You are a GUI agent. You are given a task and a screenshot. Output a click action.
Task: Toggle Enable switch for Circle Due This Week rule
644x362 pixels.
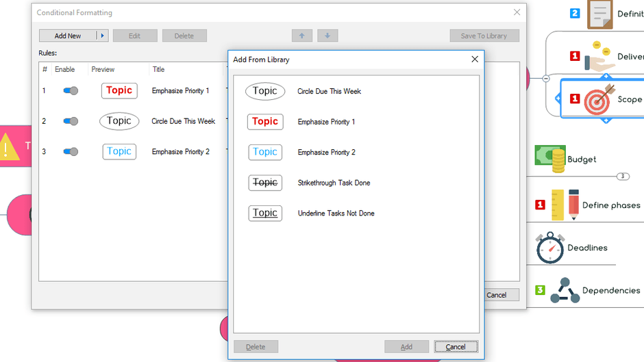(71, 121)
